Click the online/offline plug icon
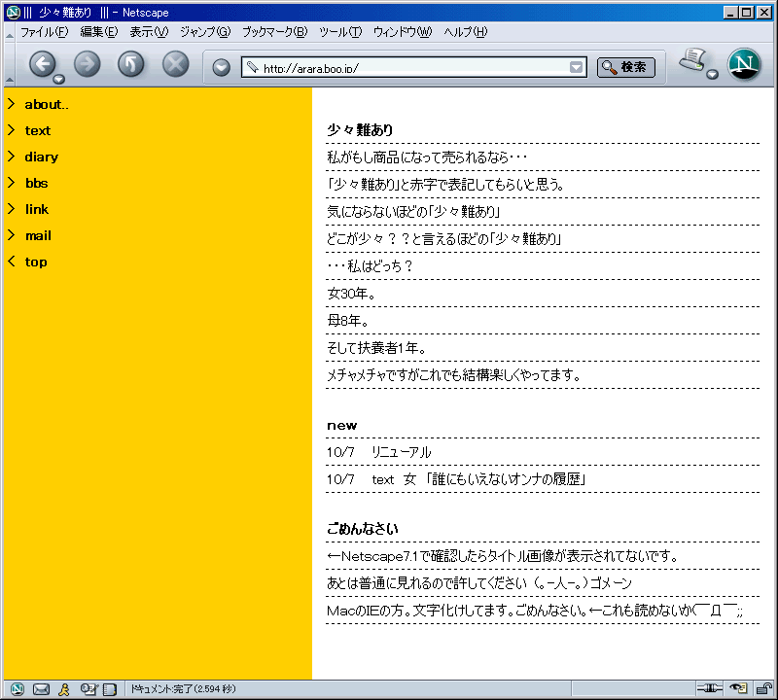778x700 pixels. point(710,688)
